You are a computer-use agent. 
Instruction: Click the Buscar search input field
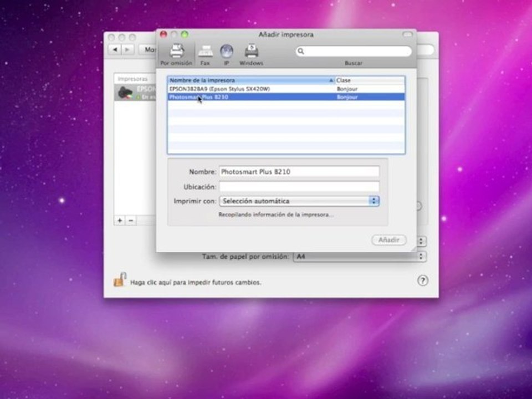[354, 51]
